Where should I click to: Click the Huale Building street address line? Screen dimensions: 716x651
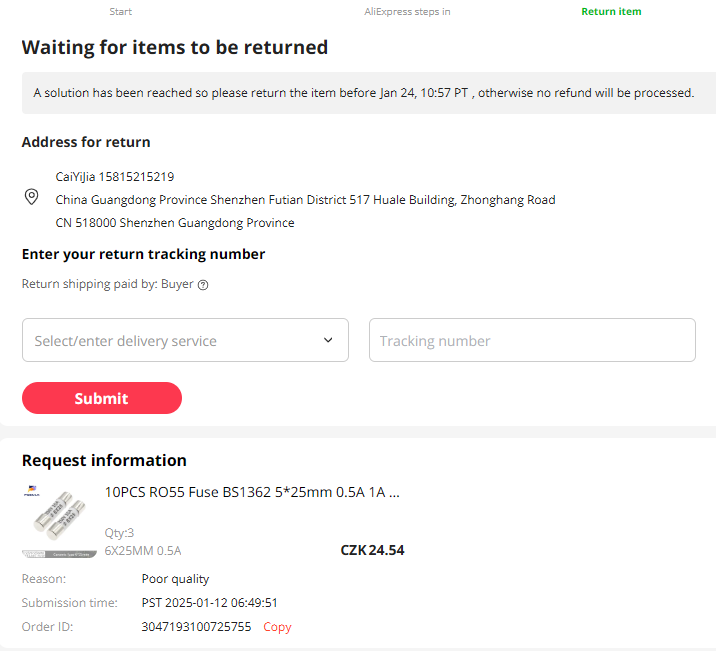305,200
